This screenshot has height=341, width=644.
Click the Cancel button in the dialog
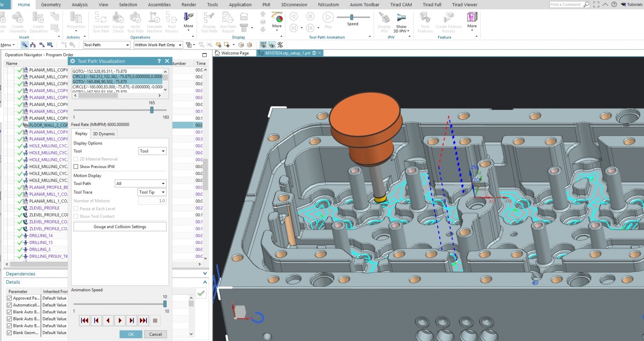155,334
